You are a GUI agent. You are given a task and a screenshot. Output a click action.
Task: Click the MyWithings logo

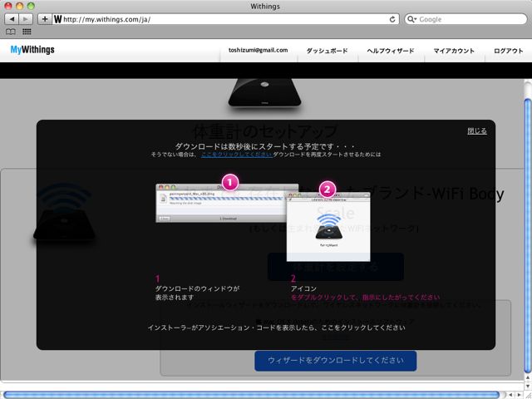pos(32,50)
